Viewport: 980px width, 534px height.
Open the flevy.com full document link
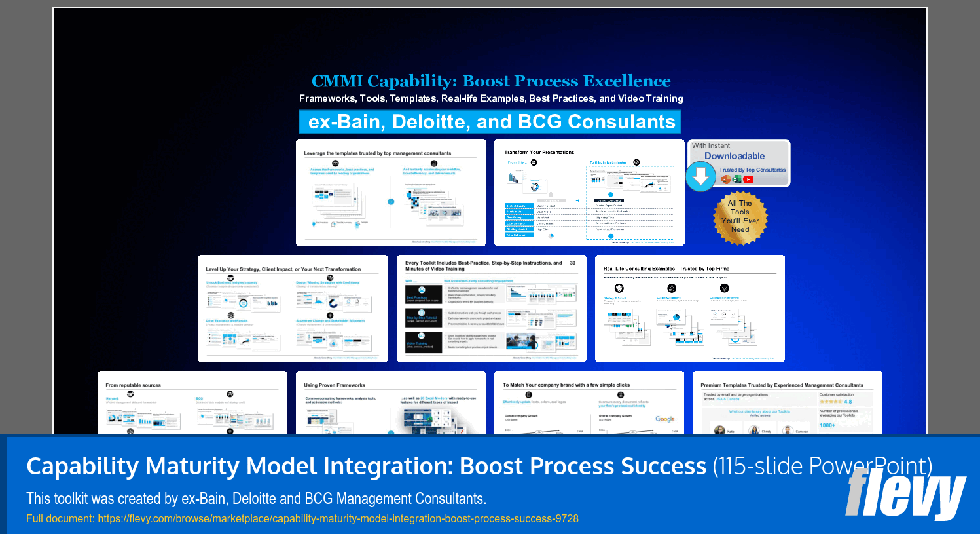point(338,518)
